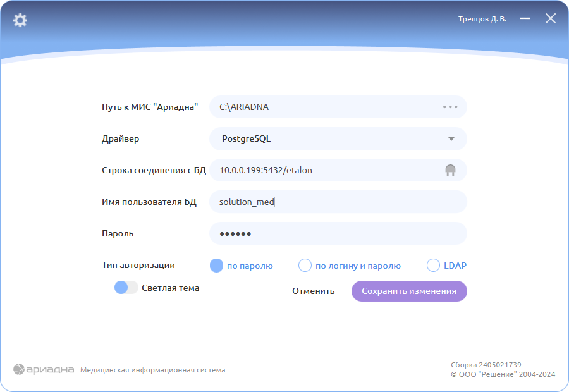Image resolution: width=569 pixels, height=392 pixels.
Task: Click the Сохранить изменения button
Action: click(409, 291)
